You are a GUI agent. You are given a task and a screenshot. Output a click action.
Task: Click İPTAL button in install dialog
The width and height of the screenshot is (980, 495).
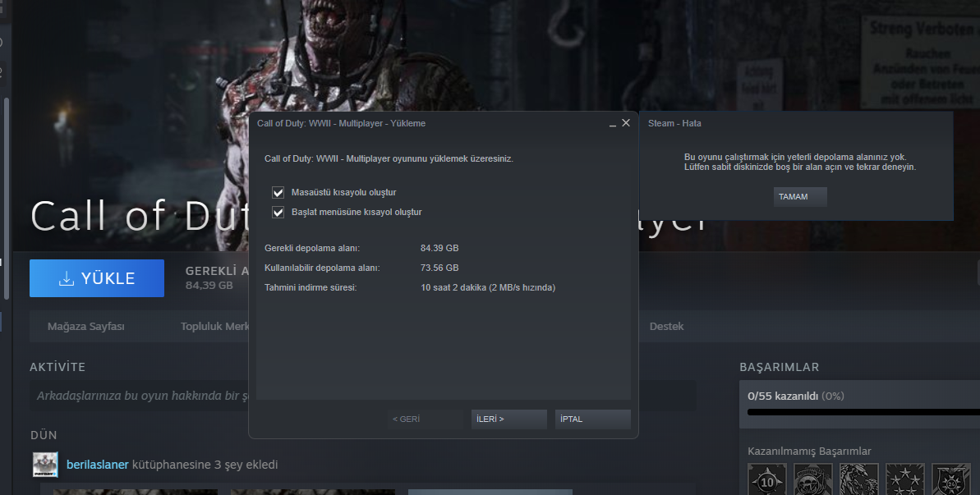point(592,419)
